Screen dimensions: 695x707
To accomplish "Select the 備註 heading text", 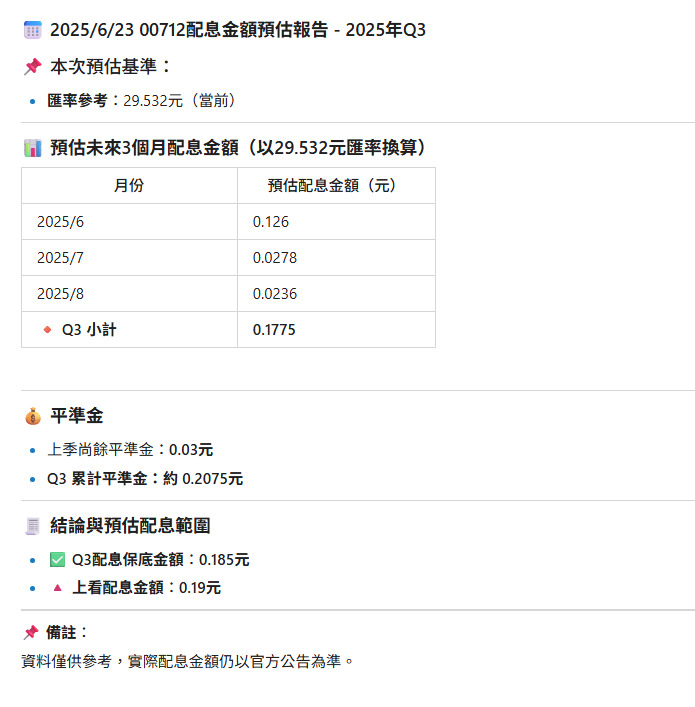I will (x=66, y=633).
